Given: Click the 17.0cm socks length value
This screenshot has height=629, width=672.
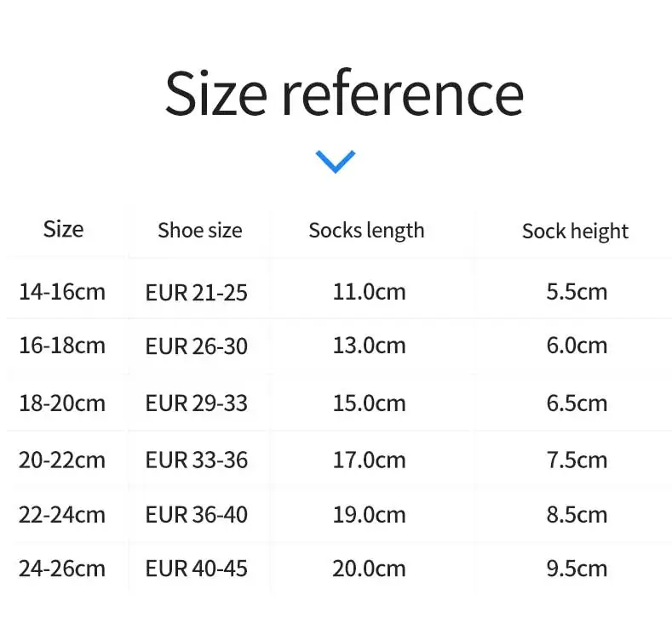Looking at the screenshot, I should pos(369,460).
